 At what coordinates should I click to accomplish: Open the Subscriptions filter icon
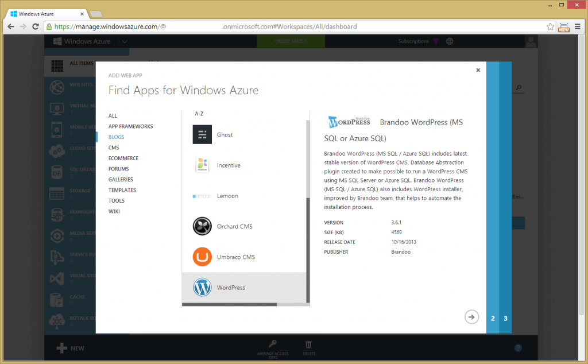[436, 41]
